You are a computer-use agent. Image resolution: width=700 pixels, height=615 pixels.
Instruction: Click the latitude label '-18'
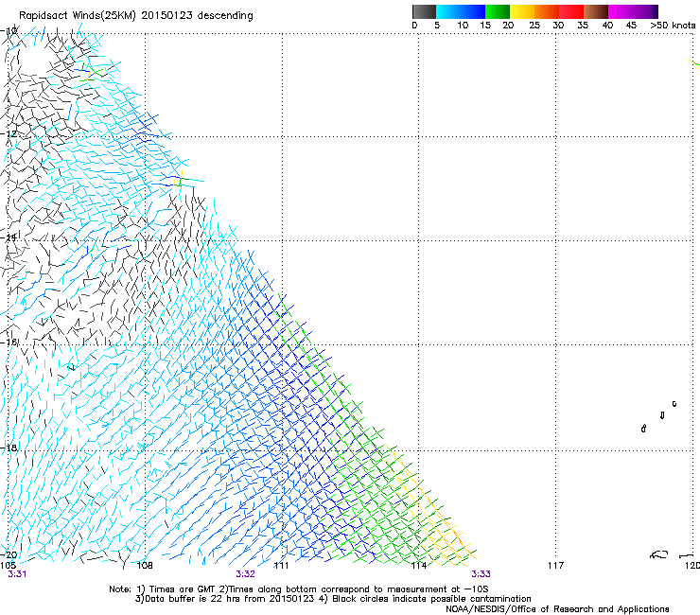tap(9, 448)
